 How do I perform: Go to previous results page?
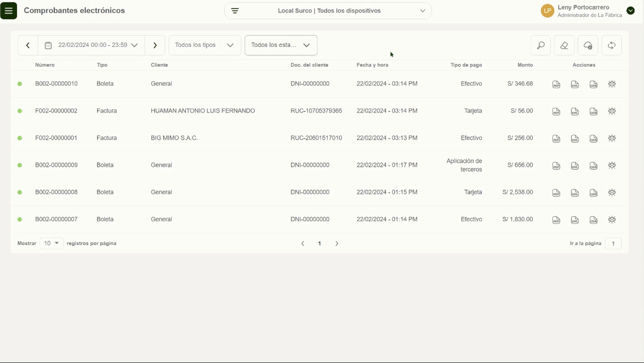pyautogui.click(x=303, y=243)
